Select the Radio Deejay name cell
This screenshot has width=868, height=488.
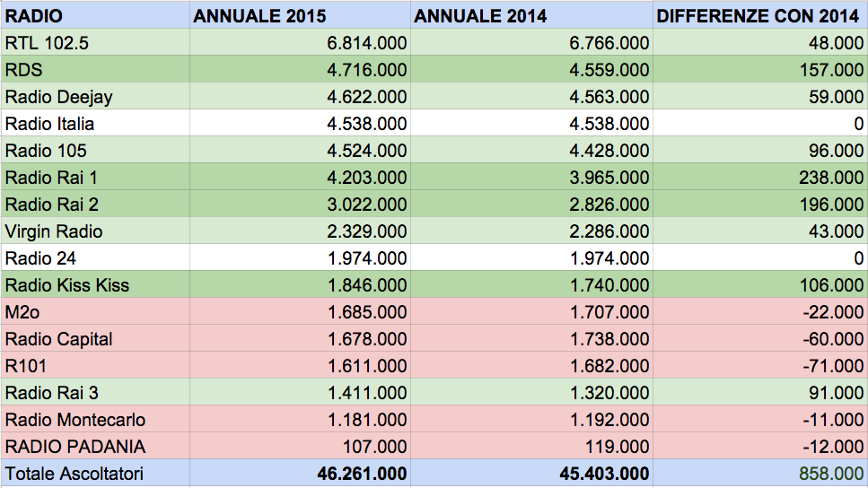tap(95, 97)
